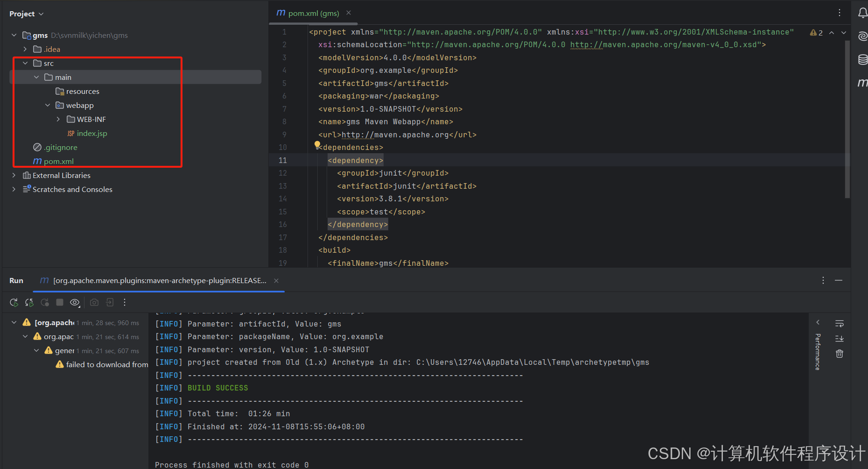Collapse the src folder
868x469 pixels.
coord(25,63)
